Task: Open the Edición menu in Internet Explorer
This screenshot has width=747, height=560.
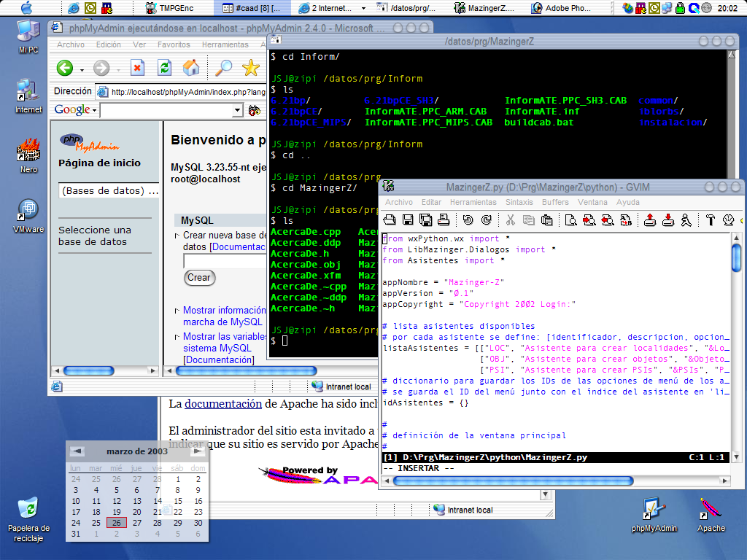Action: click(x=108, y=44)
